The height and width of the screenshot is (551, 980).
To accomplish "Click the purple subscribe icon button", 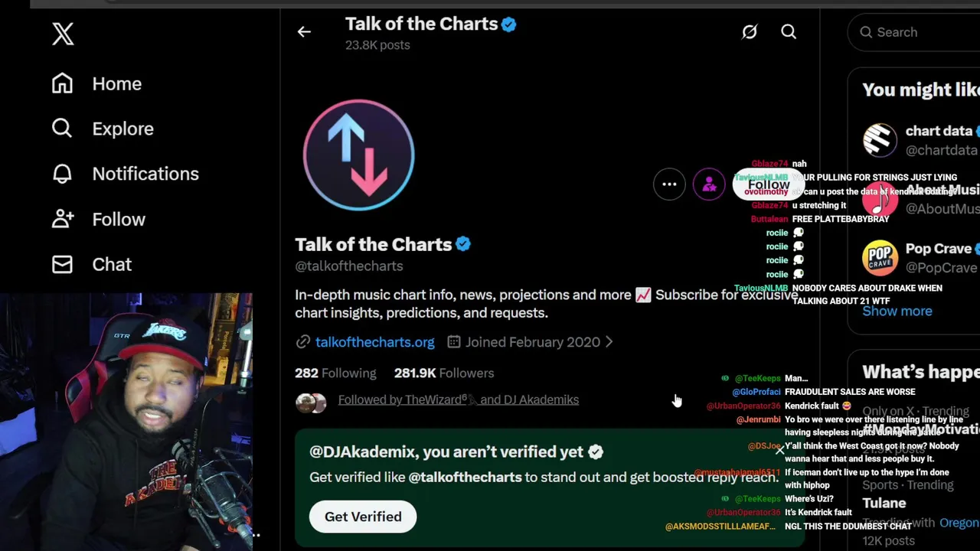I will [709, 184].
